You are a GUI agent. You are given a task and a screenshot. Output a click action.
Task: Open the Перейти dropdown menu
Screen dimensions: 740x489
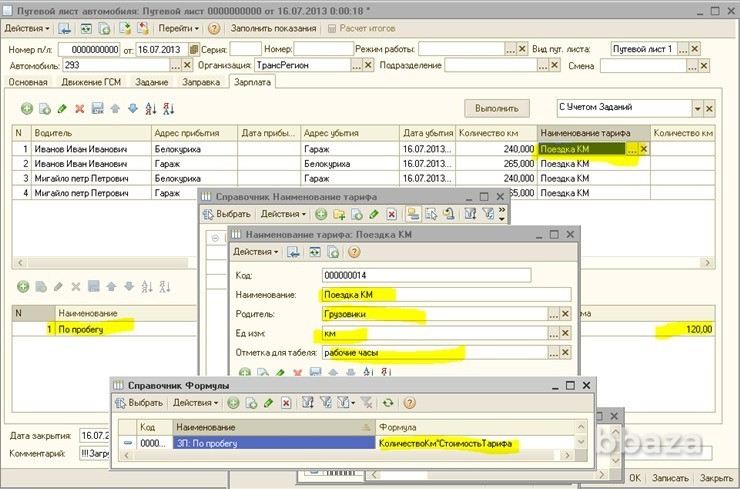tap(177, 29)
